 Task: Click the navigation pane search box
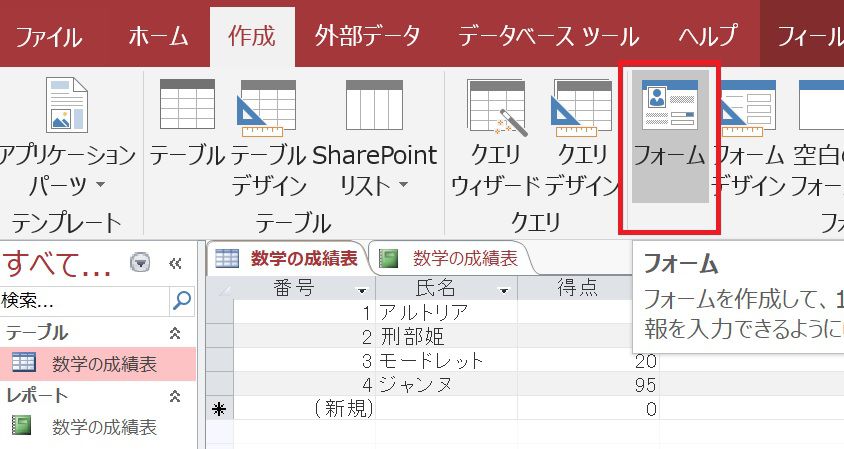click(x=85, y=299)
